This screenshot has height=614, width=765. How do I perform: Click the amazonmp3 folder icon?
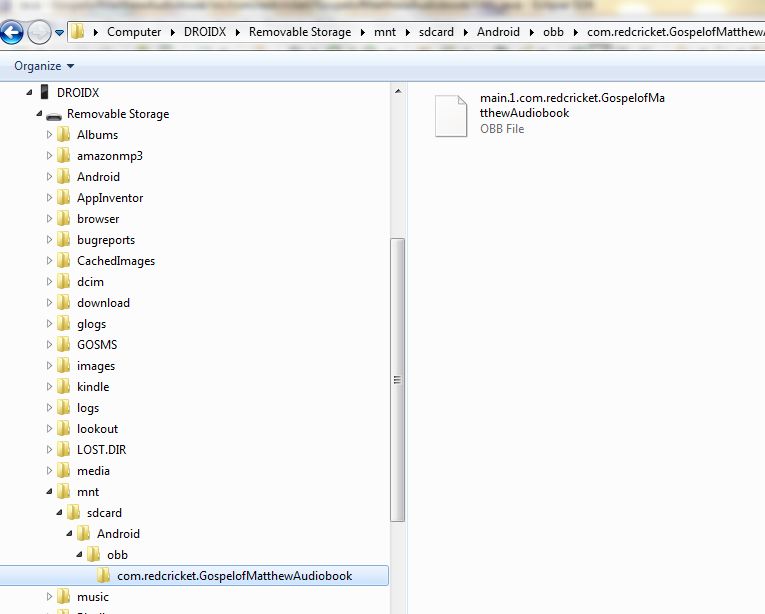coord(63,155)
